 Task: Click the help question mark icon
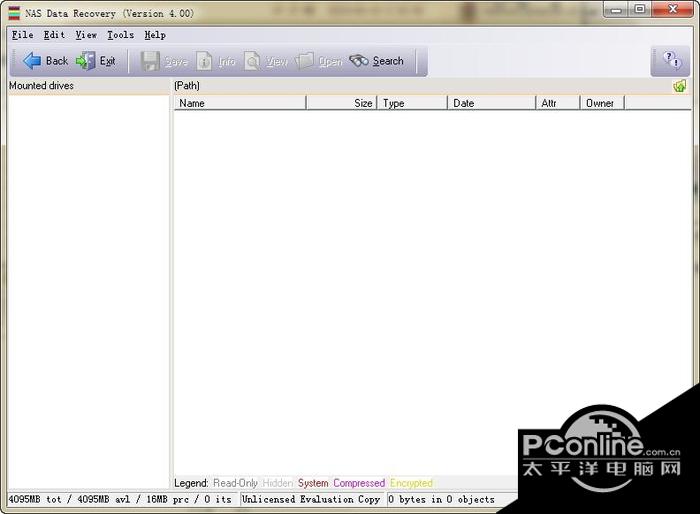[x=671, y=60]
